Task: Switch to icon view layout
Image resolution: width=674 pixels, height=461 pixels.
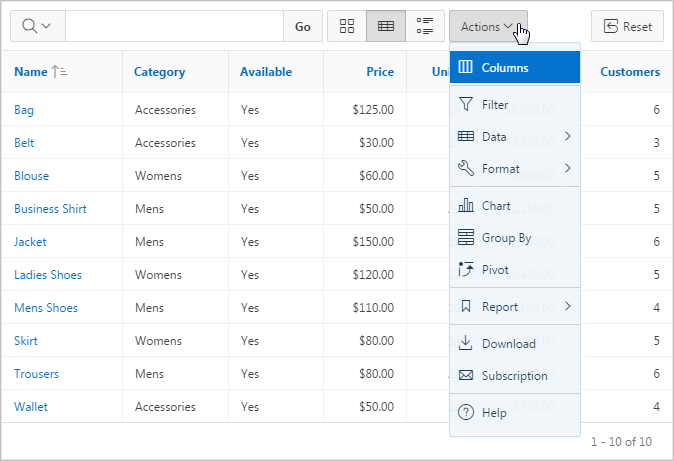Action: [x=347, y=27]
